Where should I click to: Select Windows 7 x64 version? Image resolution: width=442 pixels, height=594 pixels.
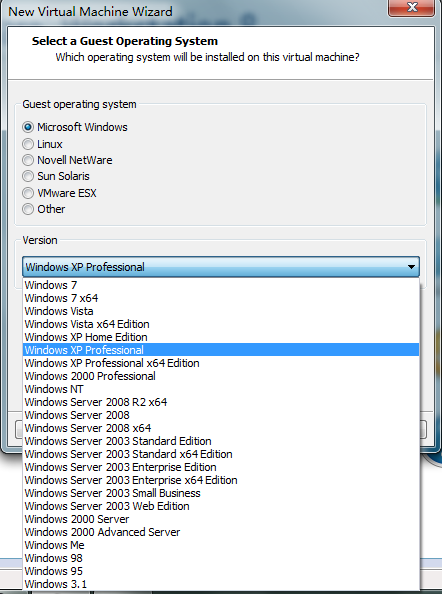(x=221, y=298)
